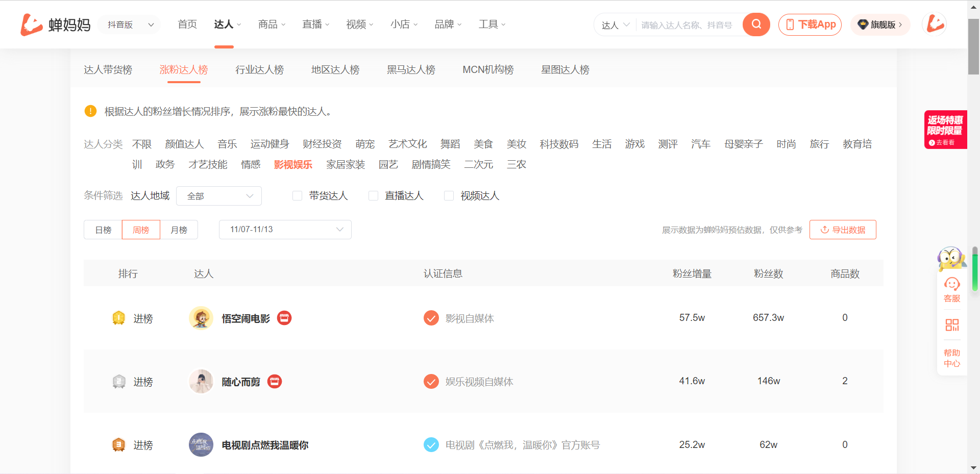Open the user avatar icon in the header
This screenshot has height=474, width=980.
935,24
